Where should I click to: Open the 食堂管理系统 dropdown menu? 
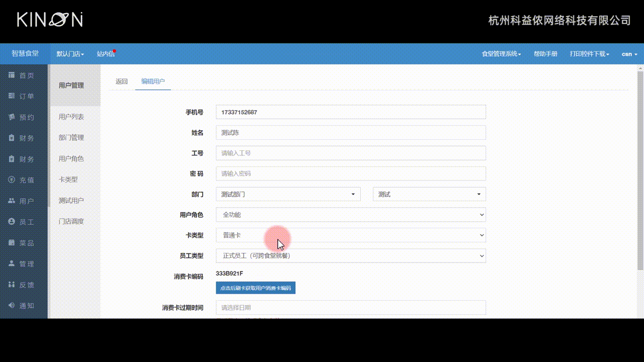pyautogui.click(x=501, y=54)
